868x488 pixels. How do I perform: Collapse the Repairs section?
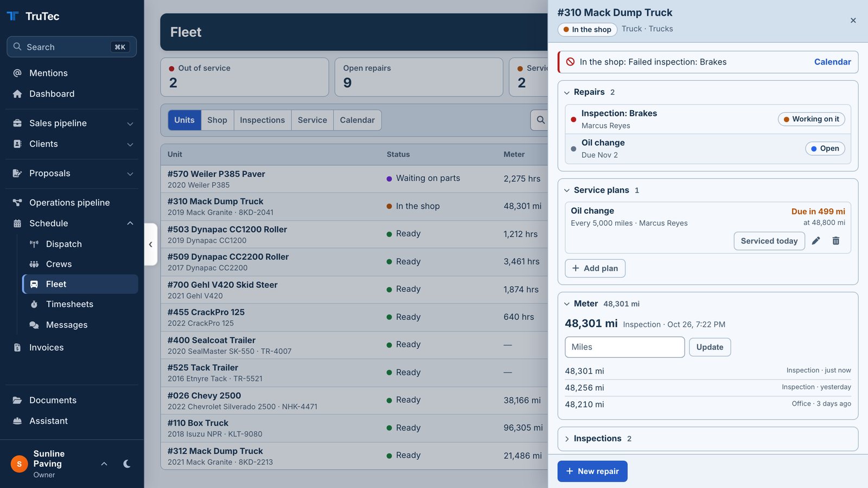(567, 93)
